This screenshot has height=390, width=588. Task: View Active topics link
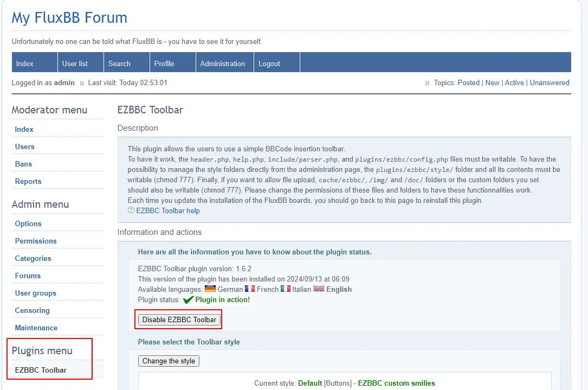coord(514,82)
